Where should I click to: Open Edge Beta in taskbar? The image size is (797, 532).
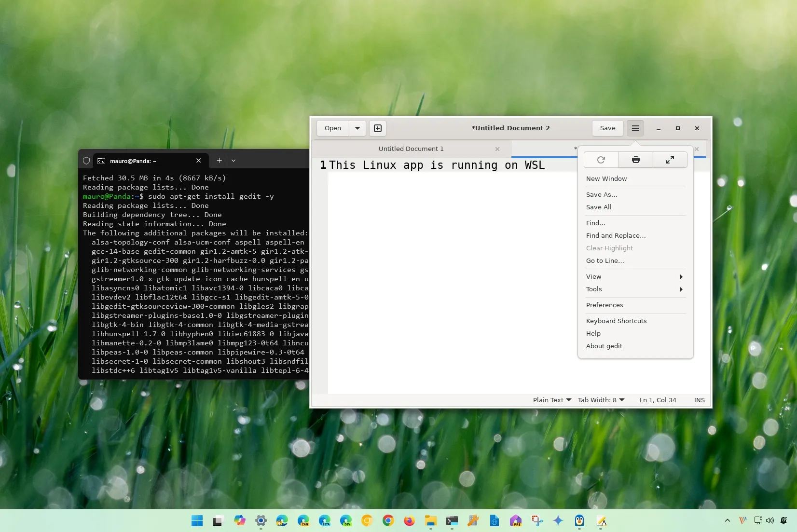(325, 520)
